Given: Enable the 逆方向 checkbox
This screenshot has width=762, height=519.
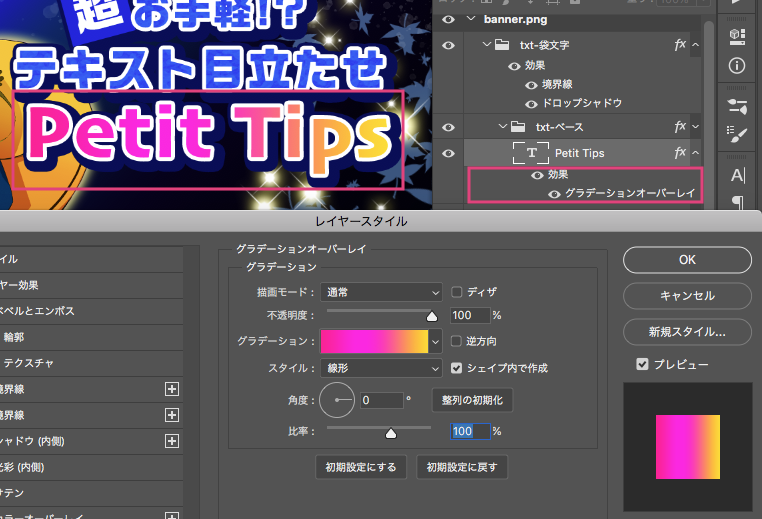Looking at the screenshot, I should click(x=456, y=341).
